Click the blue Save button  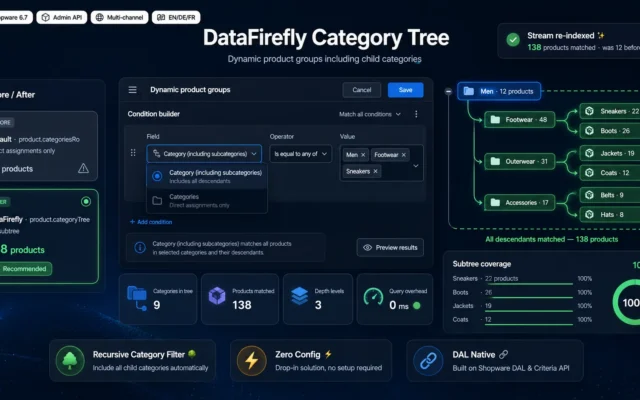[x=405, y=90]
